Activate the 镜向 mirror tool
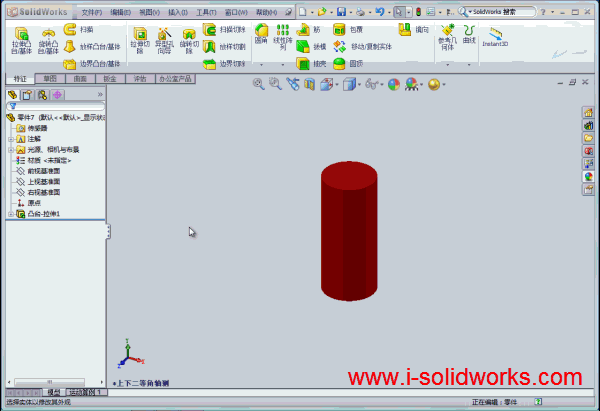The width and height of the screenshot is (600, 411). [413, 29]
